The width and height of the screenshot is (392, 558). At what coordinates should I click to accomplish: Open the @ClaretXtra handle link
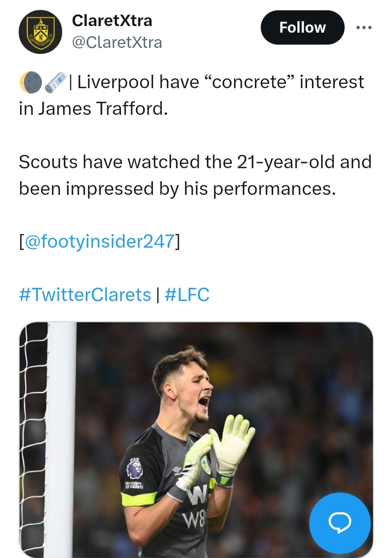pos(117,42)
